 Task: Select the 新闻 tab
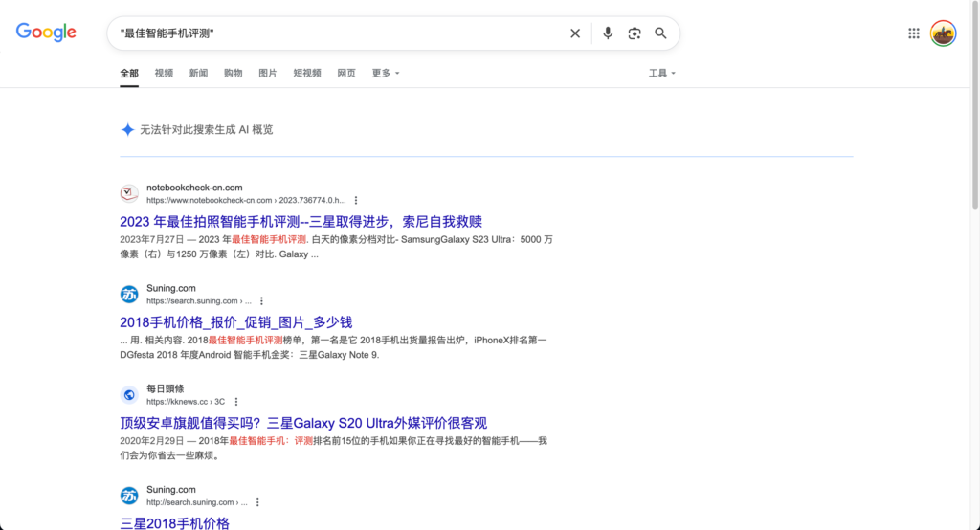(x=198, y=73)
